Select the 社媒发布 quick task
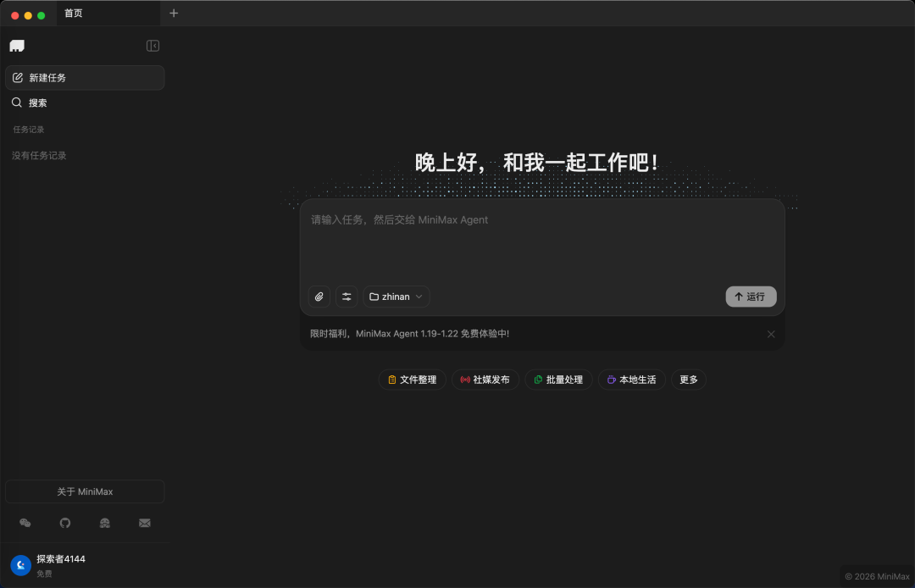Screen dimensions: 915x588 click(485, 380)
